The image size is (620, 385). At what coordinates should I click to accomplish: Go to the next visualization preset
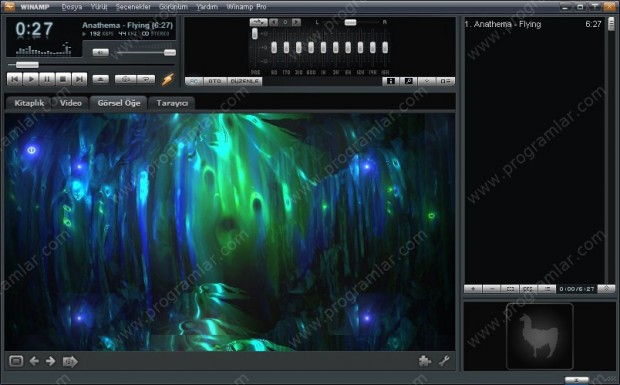tap(51, 361)
